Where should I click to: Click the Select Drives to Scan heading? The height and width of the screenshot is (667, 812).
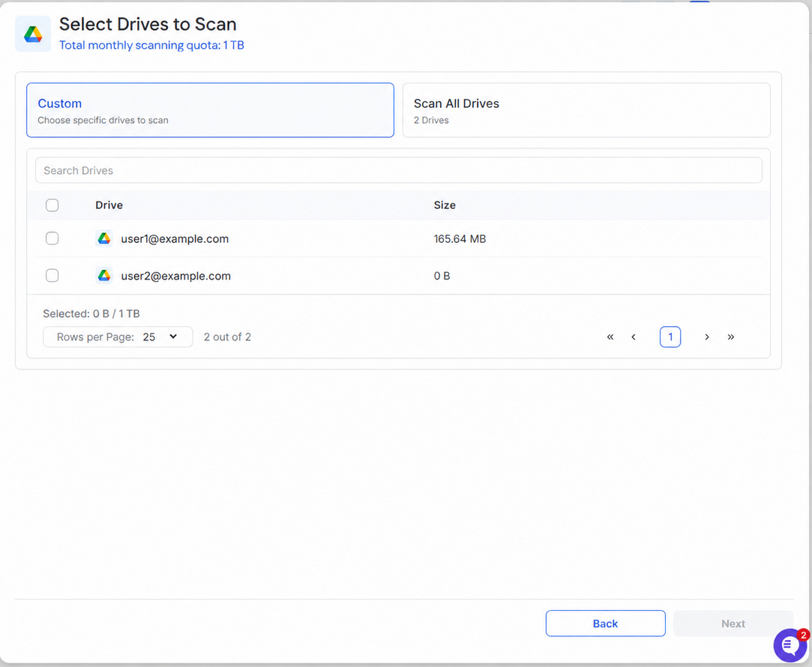point(148,24)
